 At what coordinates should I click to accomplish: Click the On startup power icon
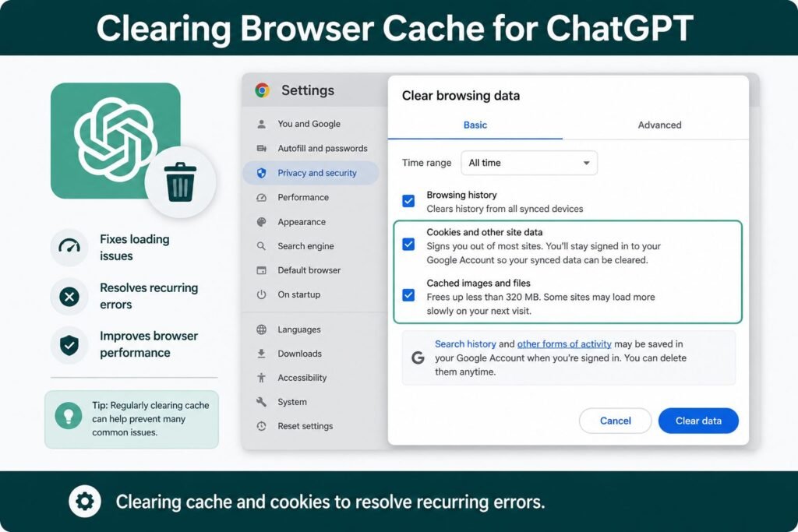tap(262, 294)
